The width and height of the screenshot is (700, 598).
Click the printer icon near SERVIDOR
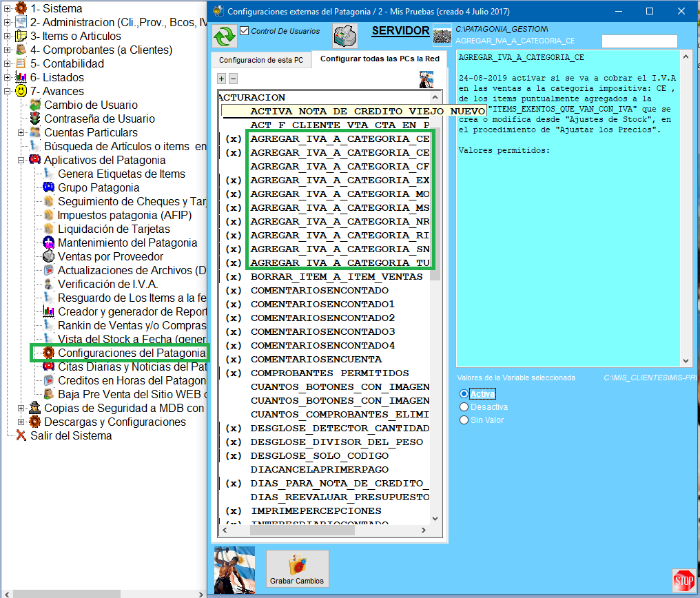pos(345,36)
